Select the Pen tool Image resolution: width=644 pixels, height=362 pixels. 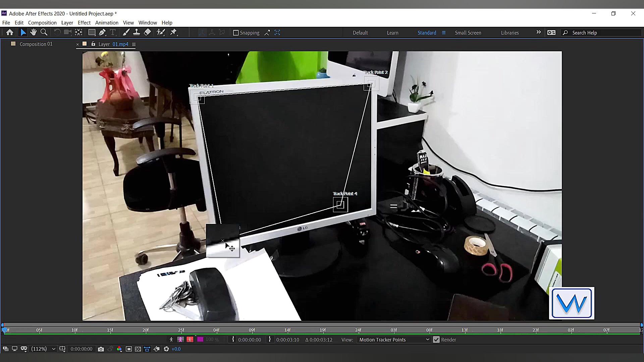pyautogui.click(x=102, y=33)
